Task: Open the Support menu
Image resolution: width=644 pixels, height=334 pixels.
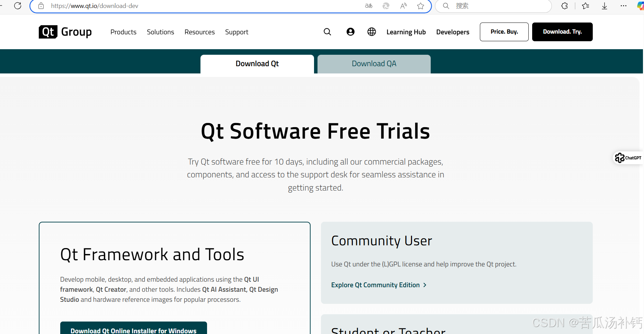Action: coord(236,32)
